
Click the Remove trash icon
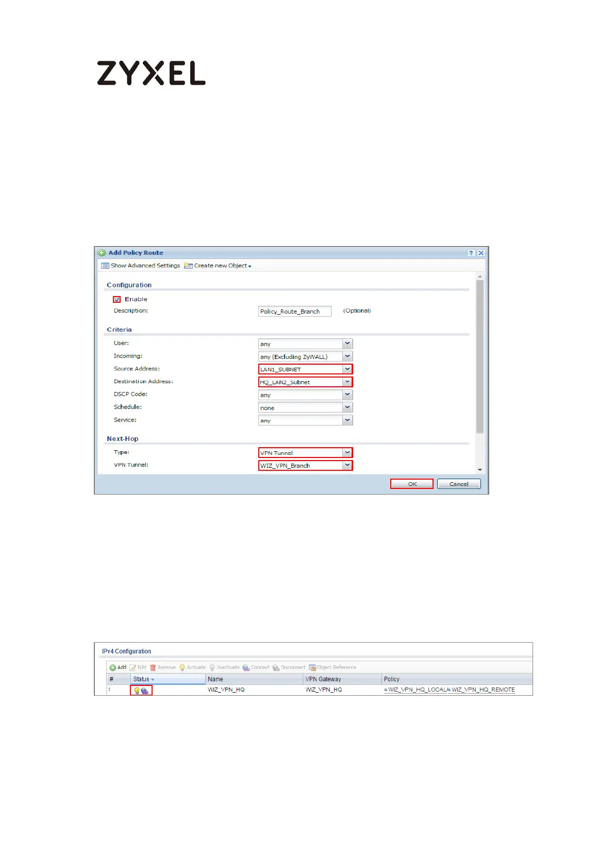coord(153,667)
